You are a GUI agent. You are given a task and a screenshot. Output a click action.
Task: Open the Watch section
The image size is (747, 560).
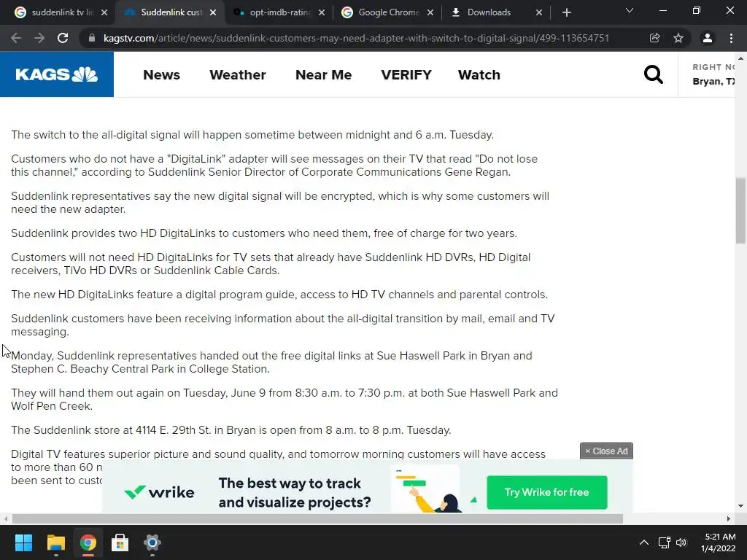pos(479,75)
